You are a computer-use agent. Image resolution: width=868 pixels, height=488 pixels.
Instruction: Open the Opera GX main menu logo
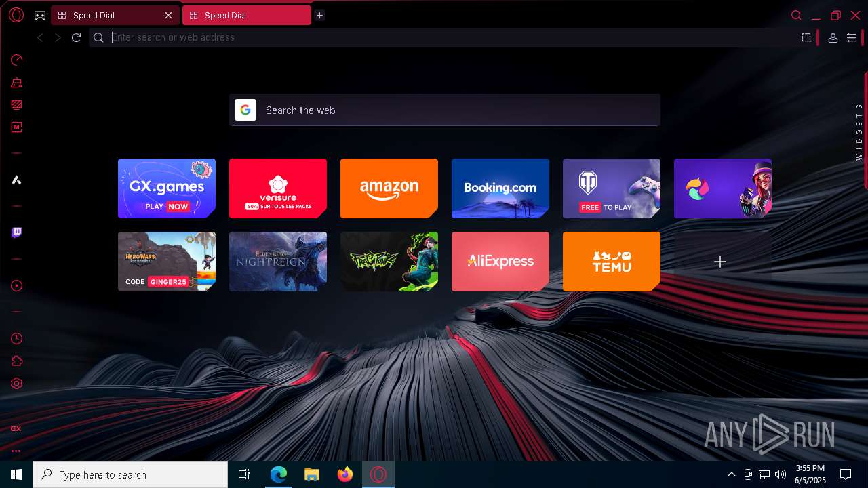pyautogui.click(x=16, y=15)
